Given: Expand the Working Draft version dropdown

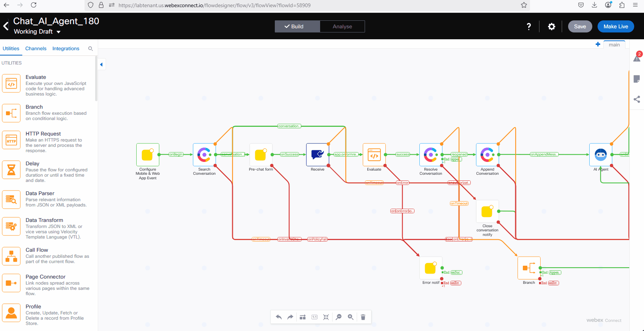Looking at the screenshot, I should [x=59, y=32].
